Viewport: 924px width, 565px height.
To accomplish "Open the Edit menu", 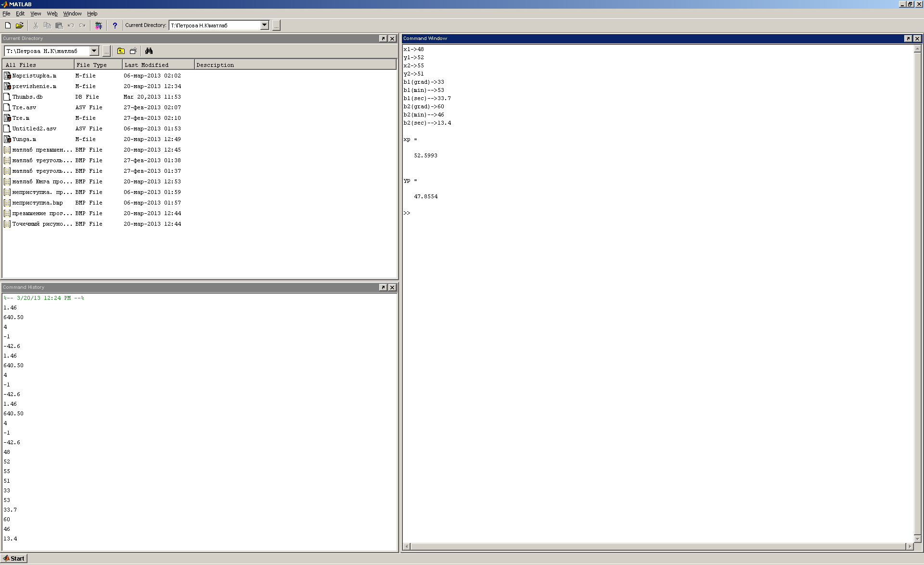I will click(x=20, y=13).
